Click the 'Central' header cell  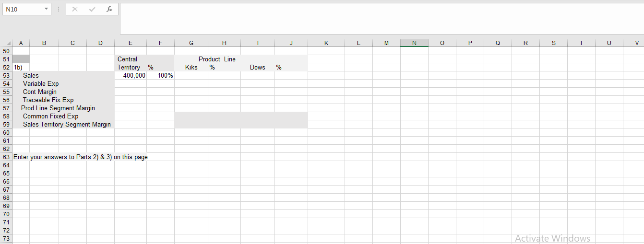(x=131, y=59)
